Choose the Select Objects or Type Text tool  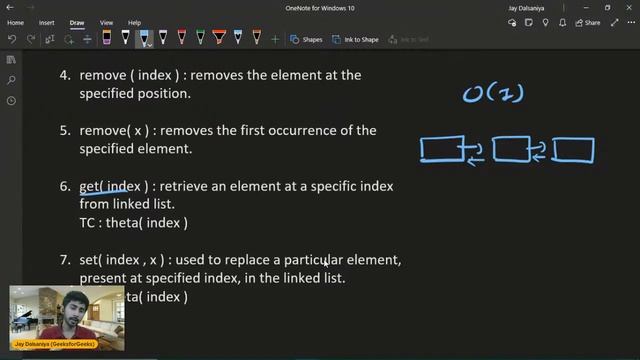click(50, 39)
